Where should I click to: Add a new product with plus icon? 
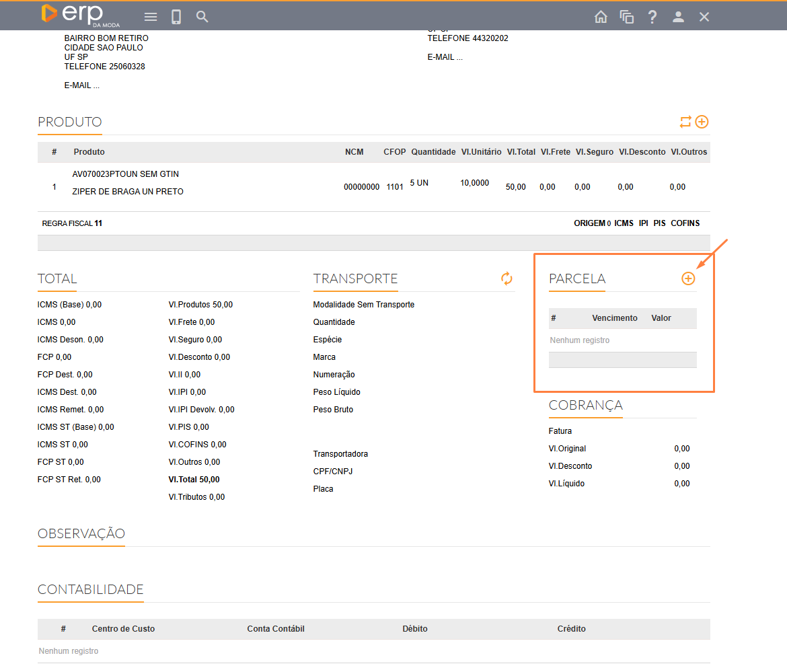(x=702, y=122)
